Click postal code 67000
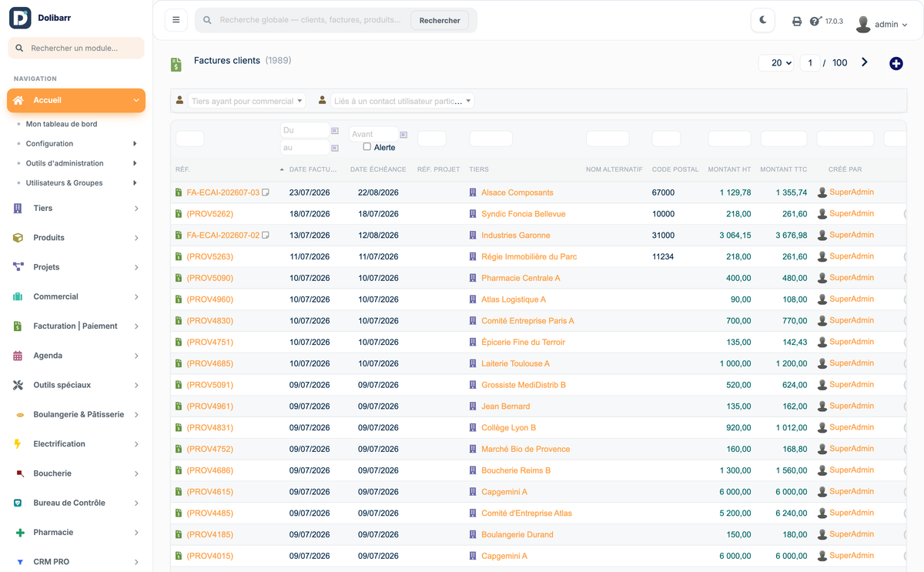Screen dimensions: 924x572 [663, 192]
